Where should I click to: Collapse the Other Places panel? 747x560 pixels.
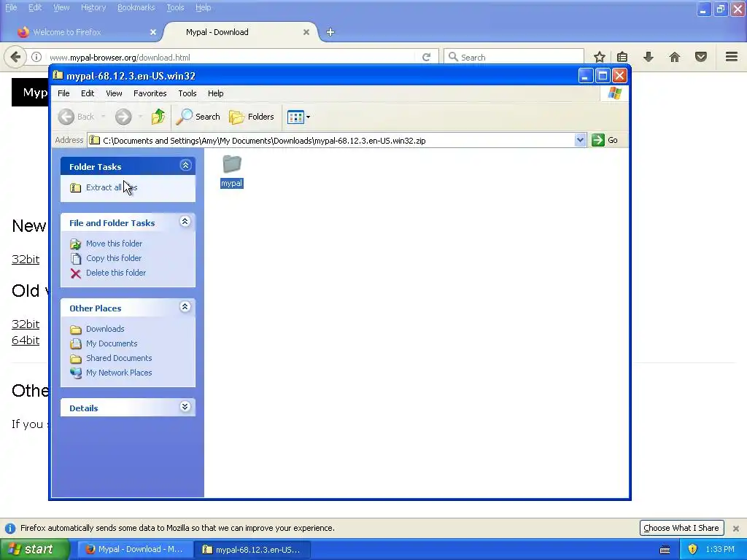click(185, 307)
